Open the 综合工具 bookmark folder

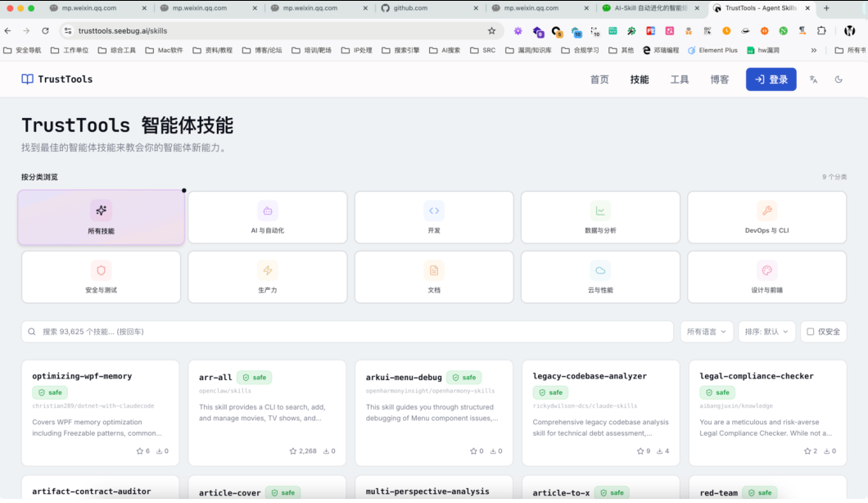tap(117, 51)
